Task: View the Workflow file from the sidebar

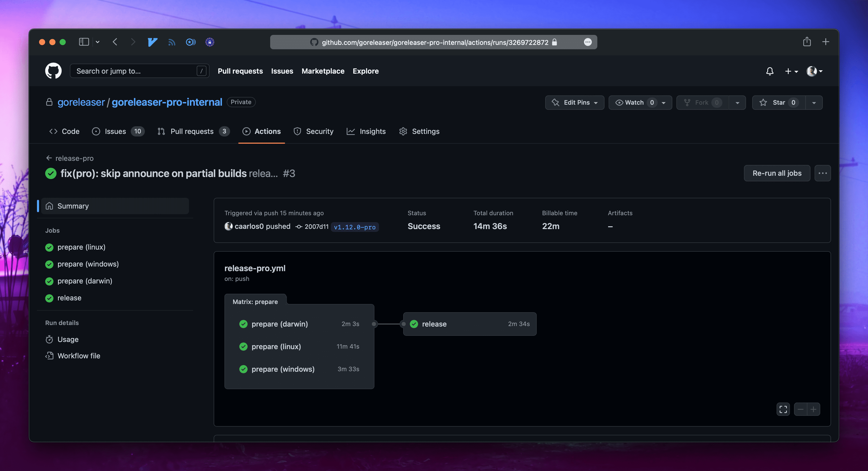Action: (79, 356)
